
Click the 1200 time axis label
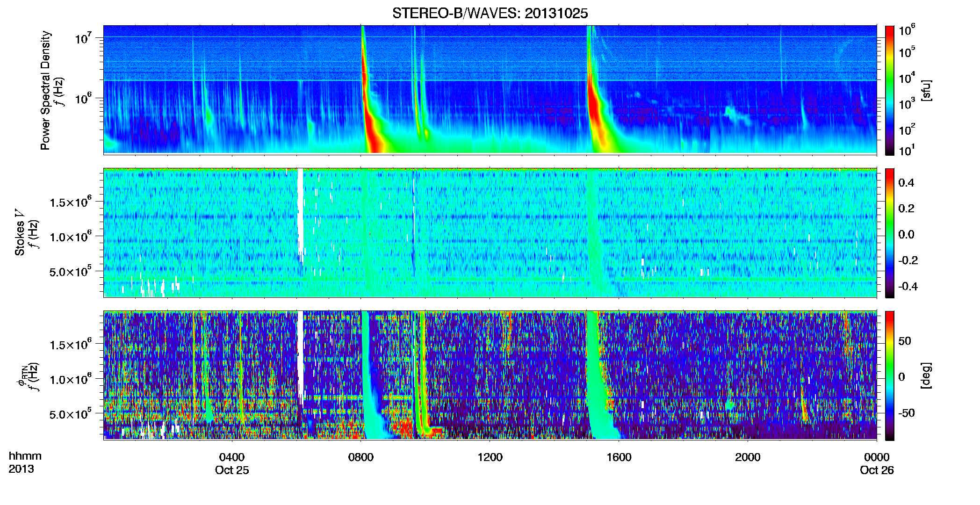[x=490, y=457]
